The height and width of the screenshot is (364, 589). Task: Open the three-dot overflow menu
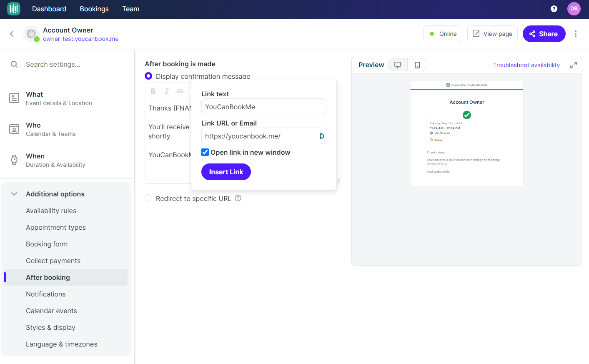(x=576, y=34)
